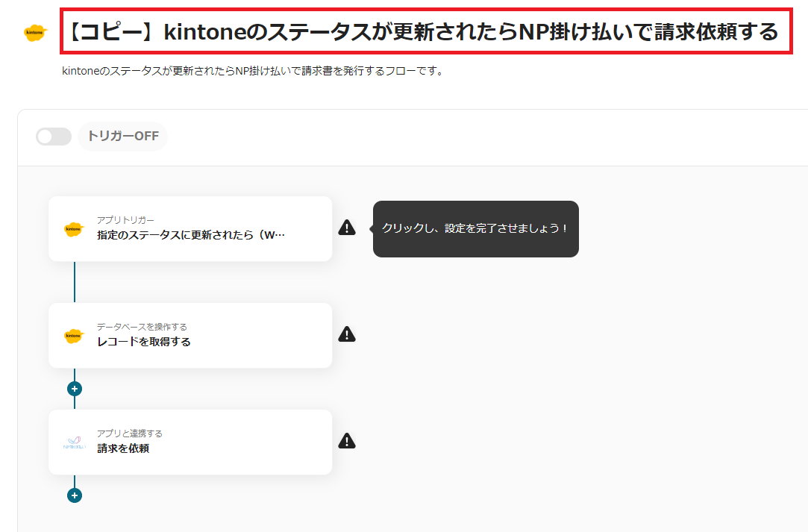The width and height of the screenshot is (808, 532).
Task: Open the 請求を依頼 step settings
Action: pos(190,442)
